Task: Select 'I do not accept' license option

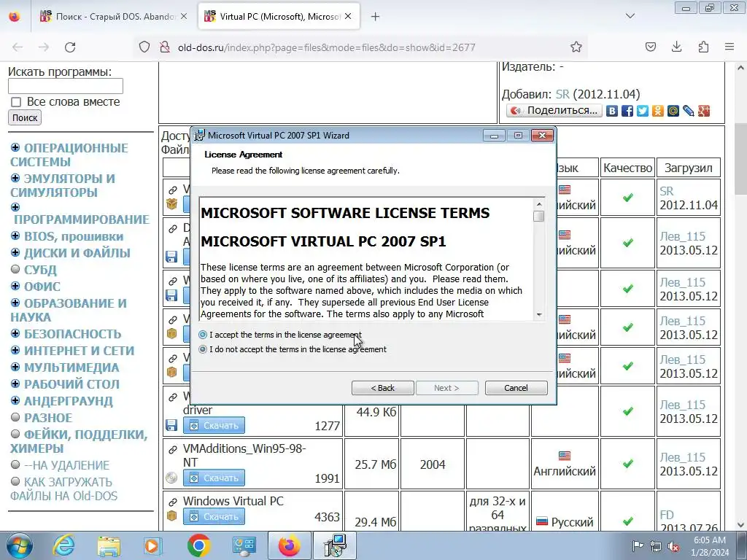Action: point(203,349)
